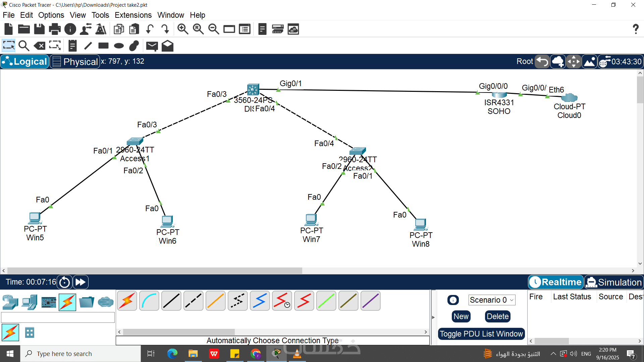This screenshot has width=644, height=362.
Task: Switch to Simulation mode
Action: click(x=614, y=282)
